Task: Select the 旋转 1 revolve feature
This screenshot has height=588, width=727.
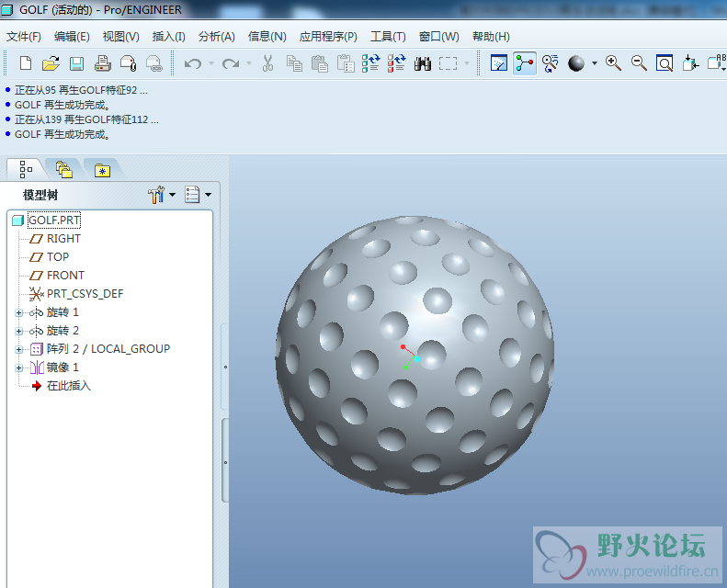Action: click(x=62, y=312)
